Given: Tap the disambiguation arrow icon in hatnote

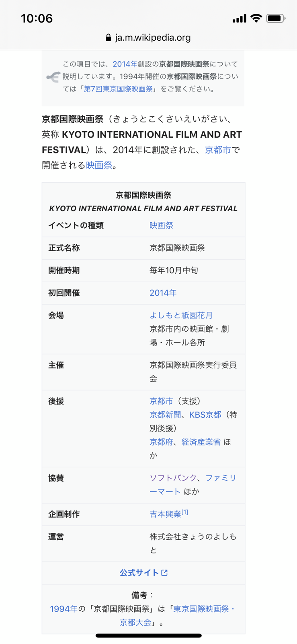Looking at the screenshot, I should pos(53,76).
